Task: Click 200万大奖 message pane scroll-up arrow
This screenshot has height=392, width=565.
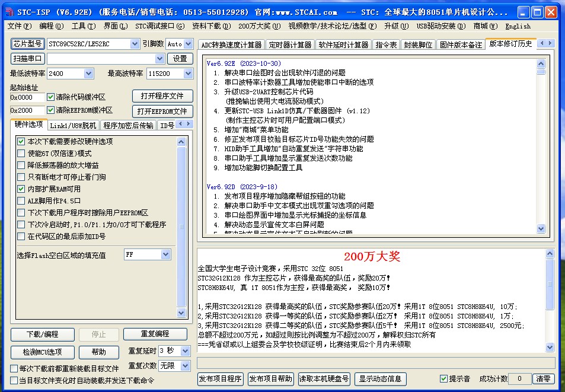Action: [550, 254]
